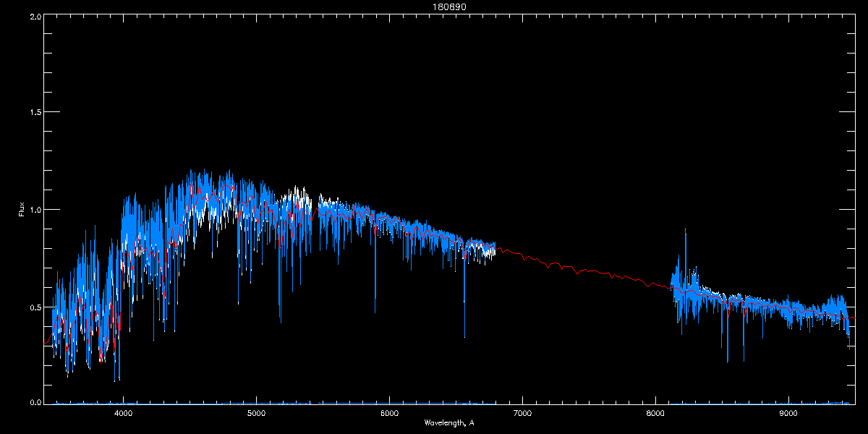The width and height of the screenshot is (868, 434).
Task: Click the 0.5 tick label on y-axis
Action: coord(35,307)
